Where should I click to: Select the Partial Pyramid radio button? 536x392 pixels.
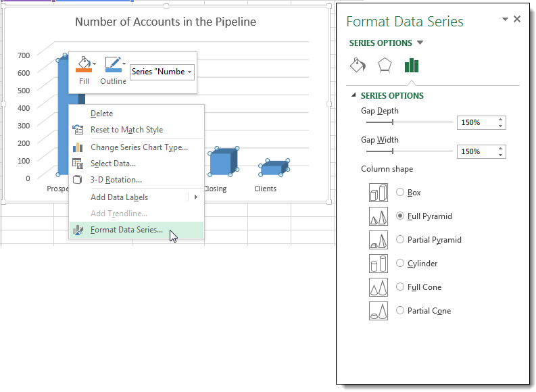400,239
